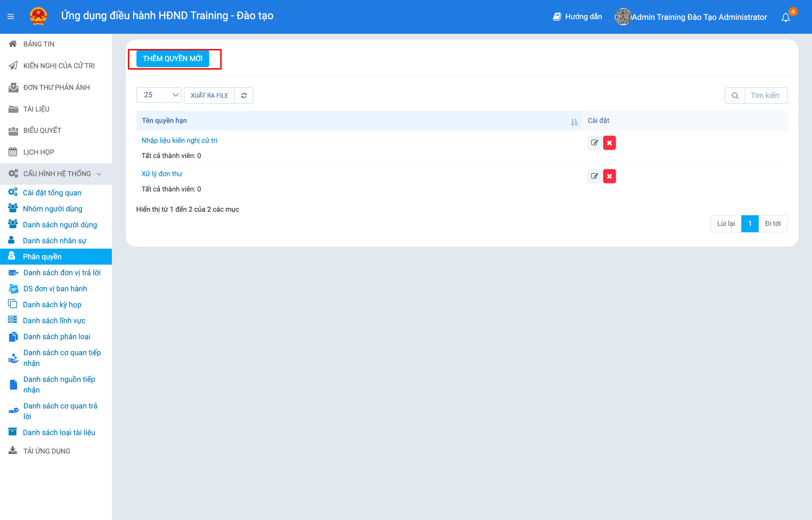The width and height of the screenshot is (812, 520).
Task: Sort by Tên quyền hạn column icon
Action: (574, 122)
